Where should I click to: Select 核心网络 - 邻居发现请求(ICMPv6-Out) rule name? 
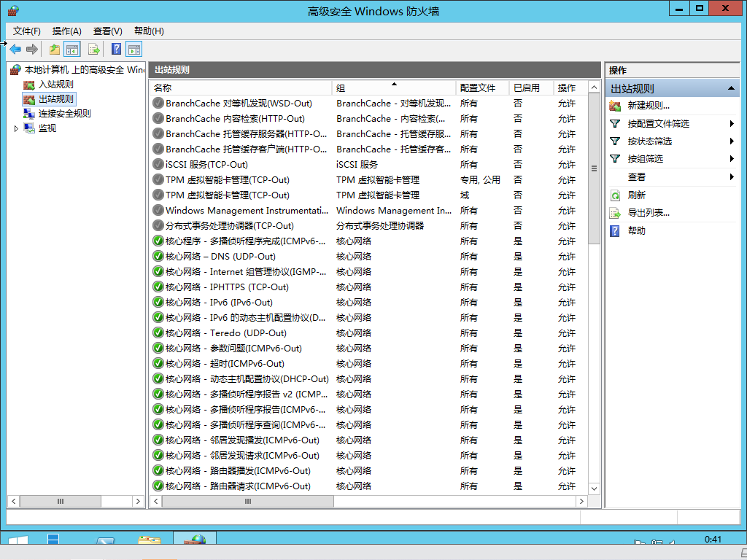click(242, 456)
